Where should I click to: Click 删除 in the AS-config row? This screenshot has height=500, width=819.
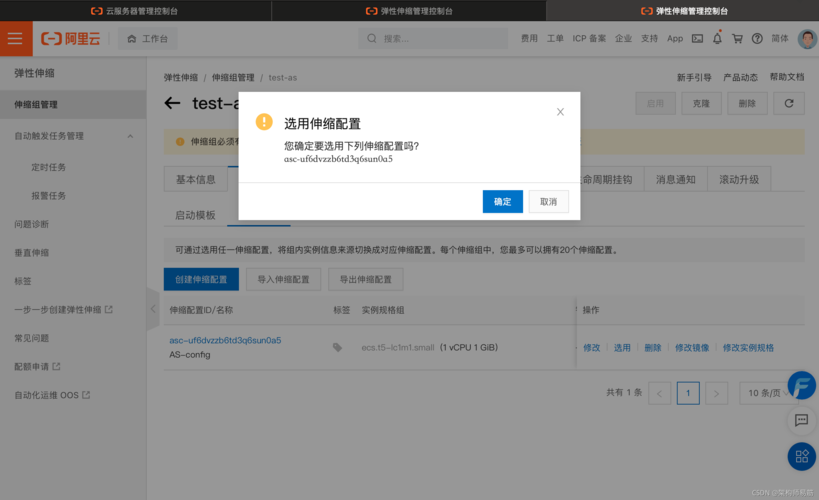(x=652, y=347)
